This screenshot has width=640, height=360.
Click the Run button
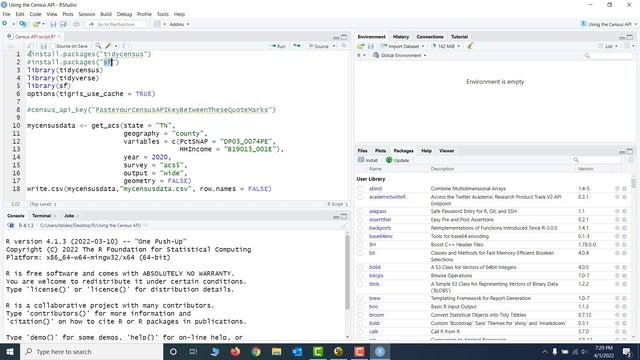click(x=278, y=46)
